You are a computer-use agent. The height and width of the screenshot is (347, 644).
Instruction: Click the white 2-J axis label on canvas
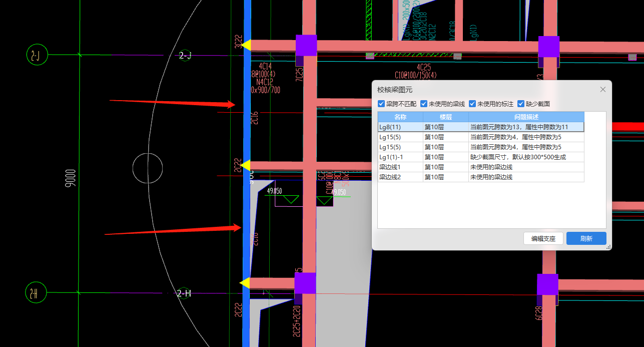coord(185,56)
